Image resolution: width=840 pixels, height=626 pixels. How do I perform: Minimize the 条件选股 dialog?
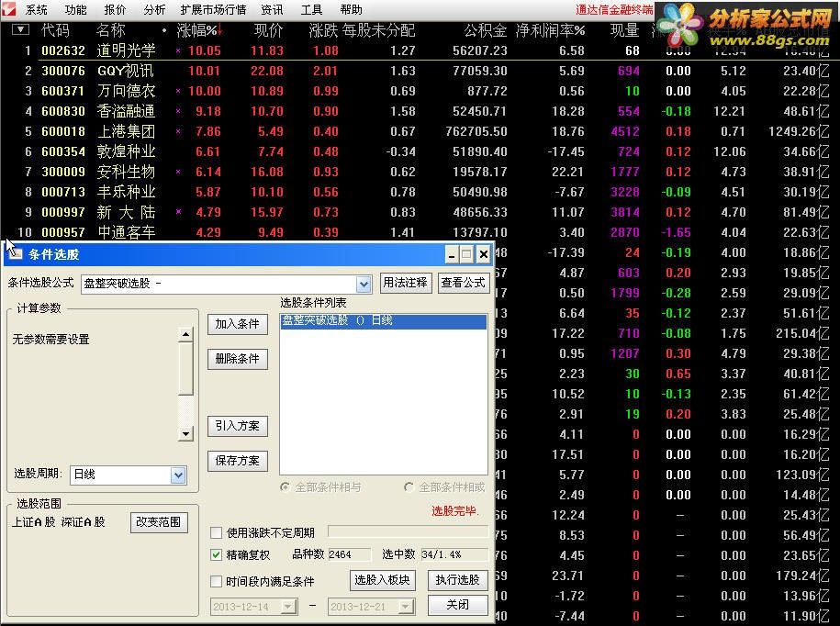(x=452, y=254)
